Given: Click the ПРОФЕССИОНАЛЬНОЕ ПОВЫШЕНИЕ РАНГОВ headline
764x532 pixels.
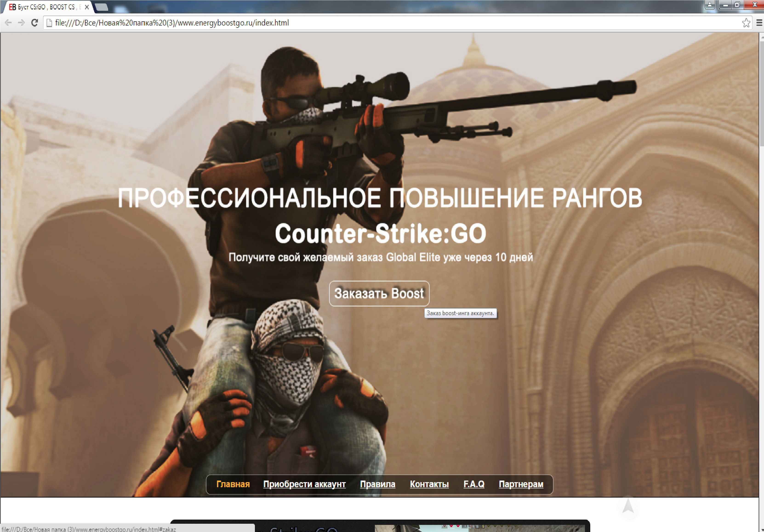Looking at the screenshot, I should click(x=380, y=198).
